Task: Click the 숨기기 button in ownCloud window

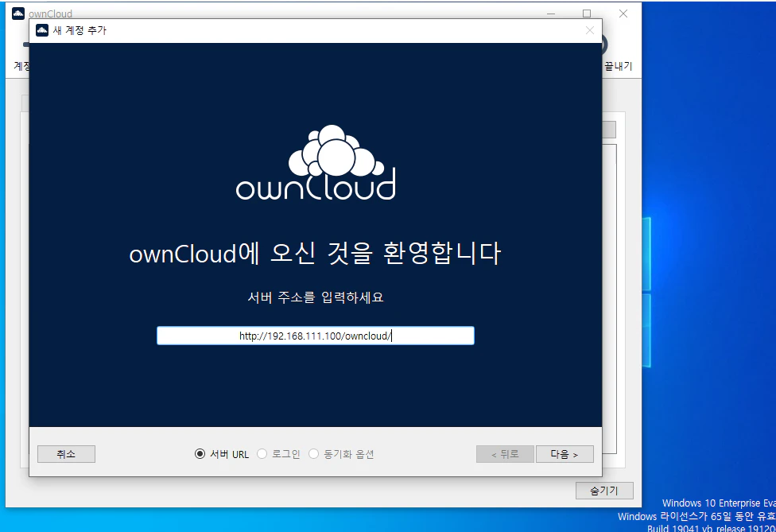Action: tap(604, 491)
